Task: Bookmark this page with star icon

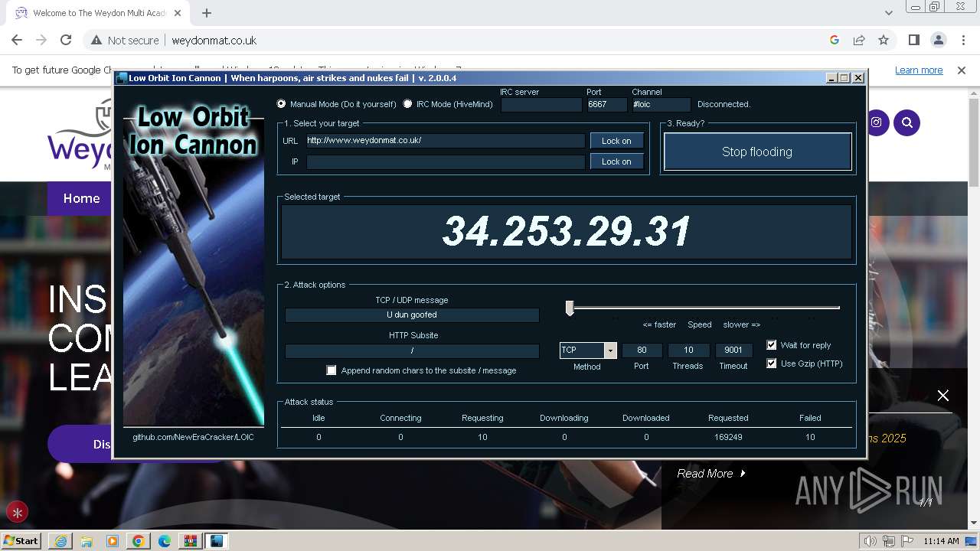Action: tap(884, 41)
